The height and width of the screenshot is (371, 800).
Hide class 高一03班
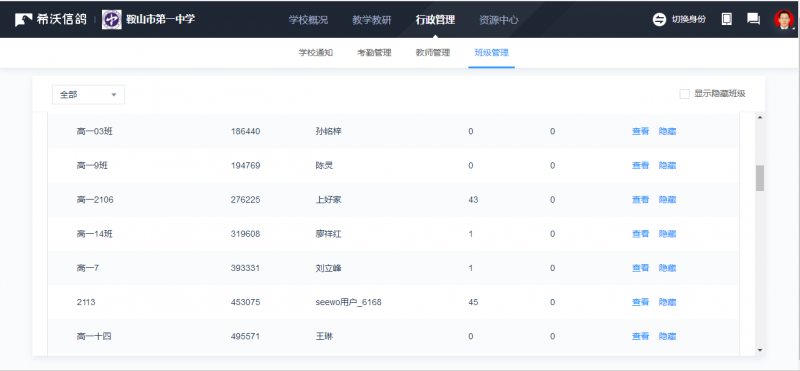667,131
